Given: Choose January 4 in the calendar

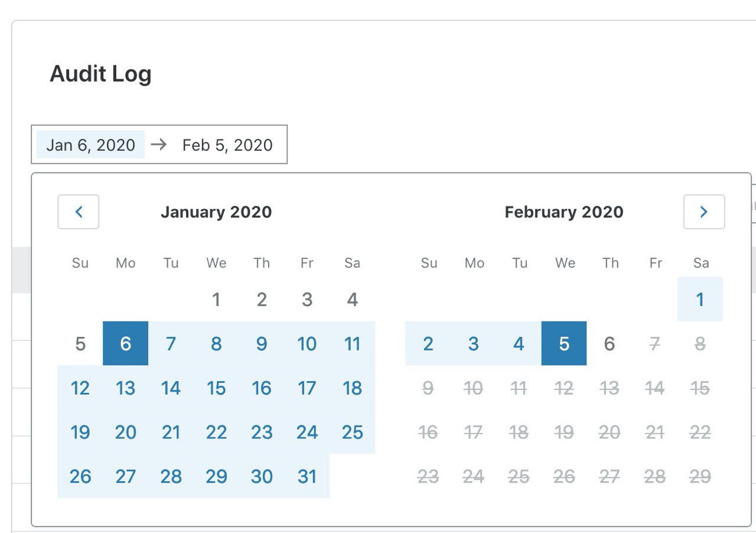Looking at the screenshot, I should (353, 300).
